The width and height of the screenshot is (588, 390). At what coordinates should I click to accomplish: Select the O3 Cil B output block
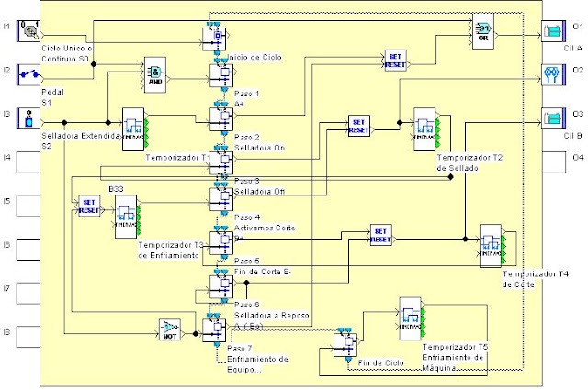[553, 118]
